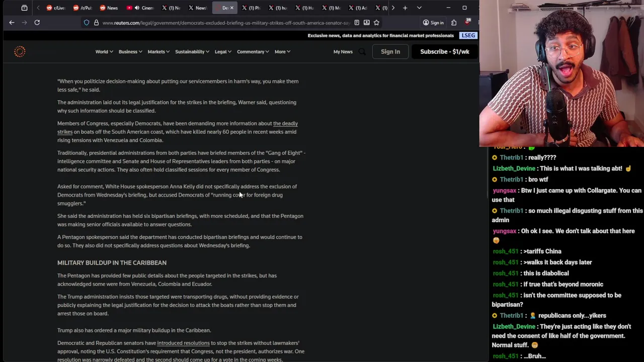Switch to the Reddit News tab

(109, 8)
